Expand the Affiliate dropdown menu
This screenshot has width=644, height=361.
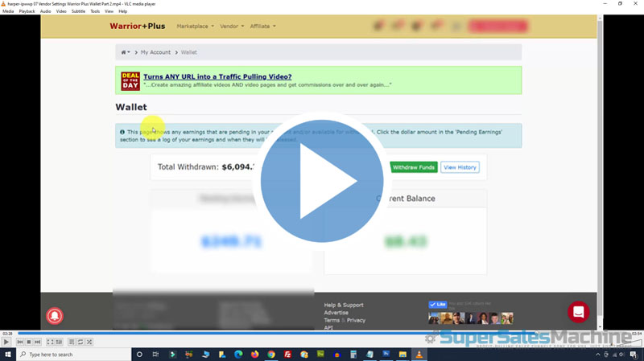point(262,27)
